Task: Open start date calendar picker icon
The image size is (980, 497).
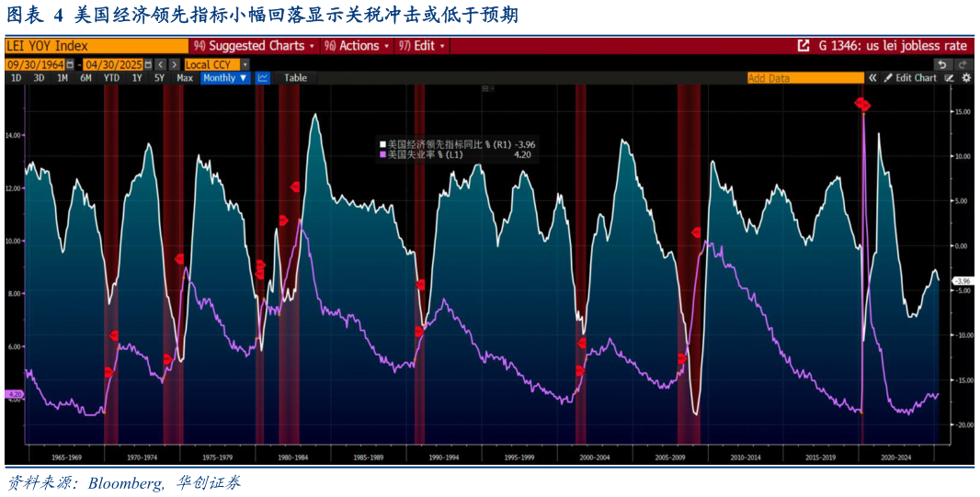Action: pyautogui.click(x=70, y=64)
